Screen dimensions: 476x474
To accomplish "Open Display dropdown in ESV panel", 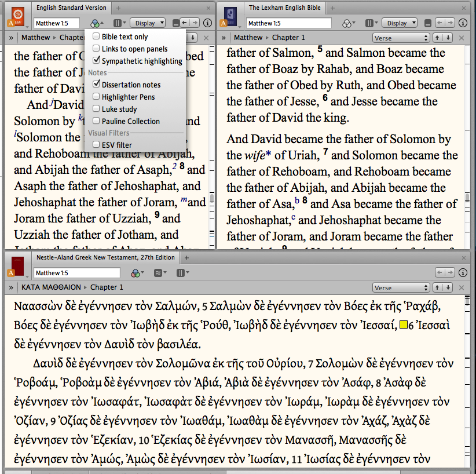I will tap(148, 23).
